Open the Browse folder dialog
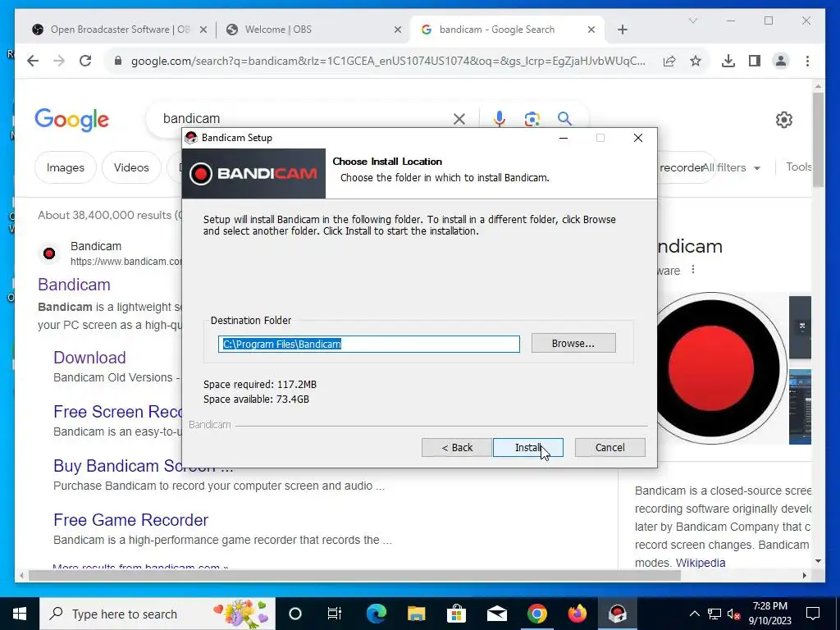The image size is (840, 630). (573, 344)
